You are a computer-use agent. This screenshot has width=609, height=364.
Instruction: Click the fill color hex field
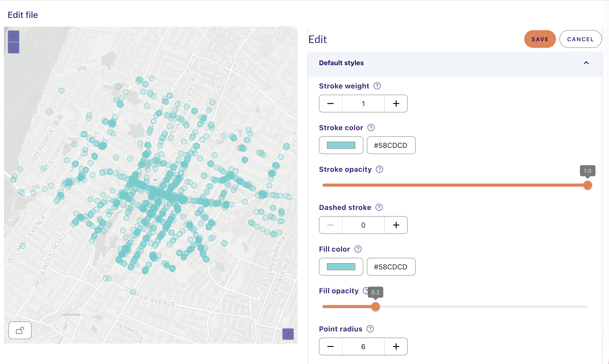pos(391,267)
